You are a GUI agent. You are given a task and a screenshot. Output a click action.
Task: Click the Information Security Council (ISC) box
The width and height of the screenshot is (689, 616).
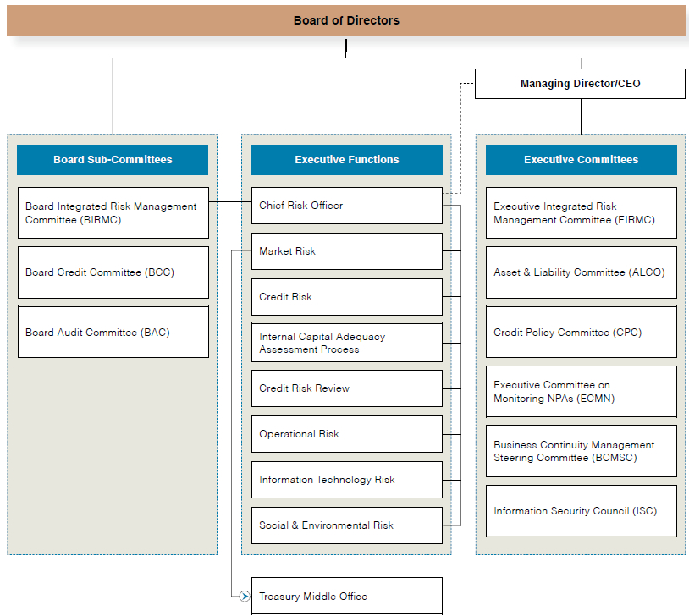click(x=581, y=511)
